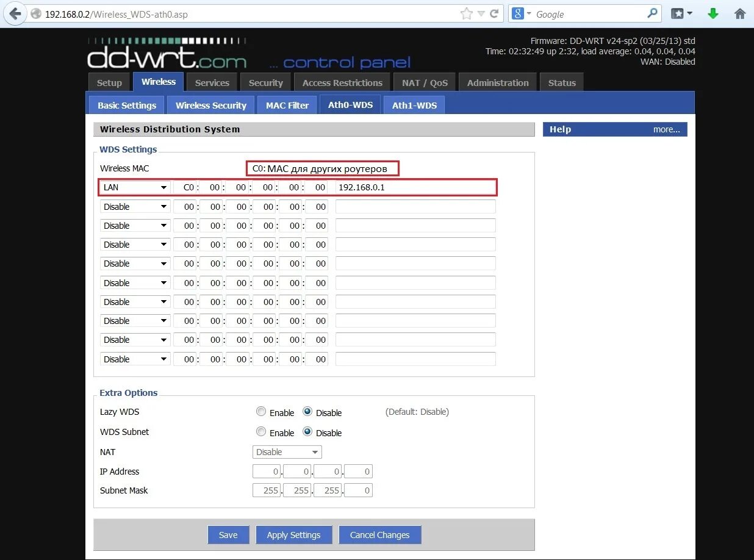Screen dimensions: 754x560
Task: Go to the browser home page icon
Action: [x=740, y=13]
